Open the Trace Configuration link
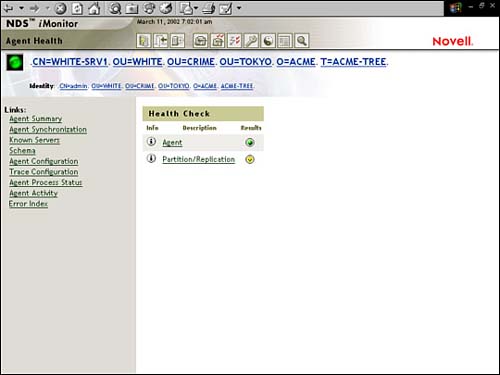Viewport: 500px width, 375px height. [44, 172]
